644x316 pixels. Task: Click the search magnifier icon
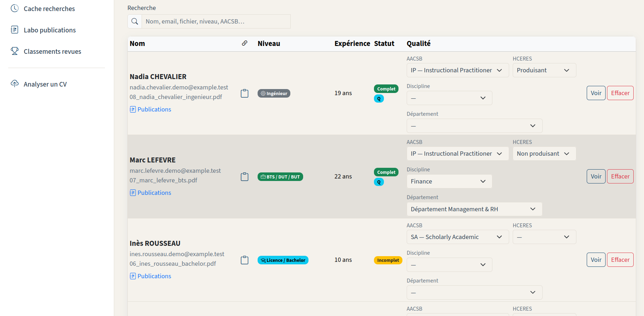[x=135, y=21]
